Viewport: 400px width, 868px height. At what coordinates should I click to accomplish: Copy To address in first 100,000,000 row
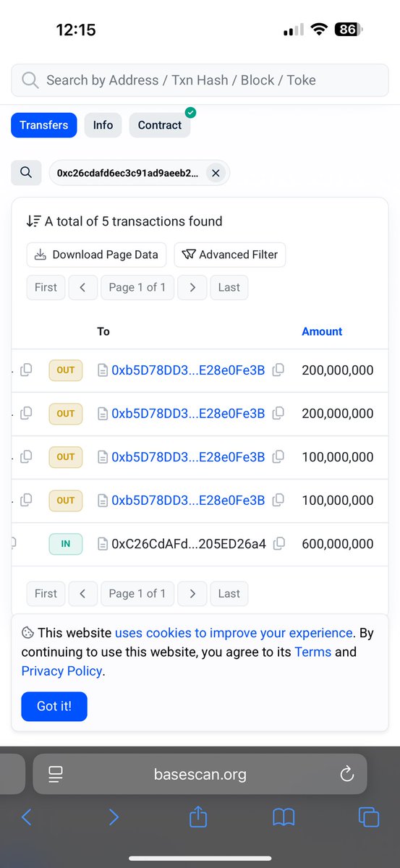278,456
